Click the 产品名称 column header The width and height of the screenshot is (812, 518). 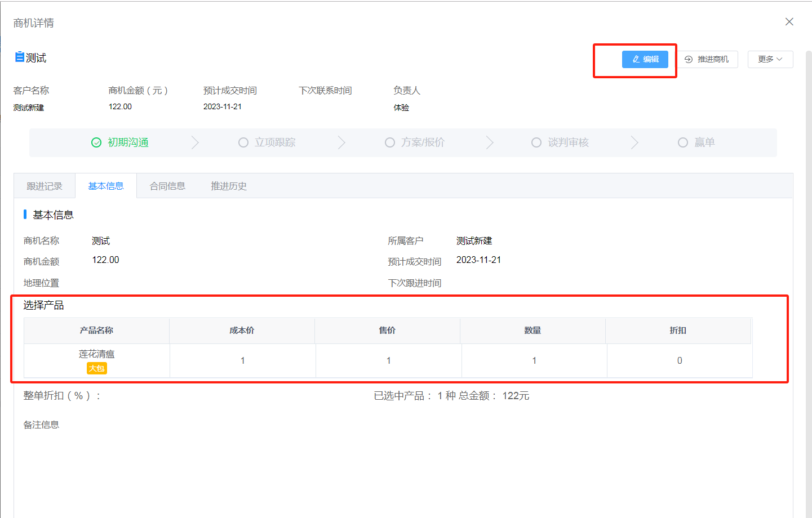coord(96,331)
